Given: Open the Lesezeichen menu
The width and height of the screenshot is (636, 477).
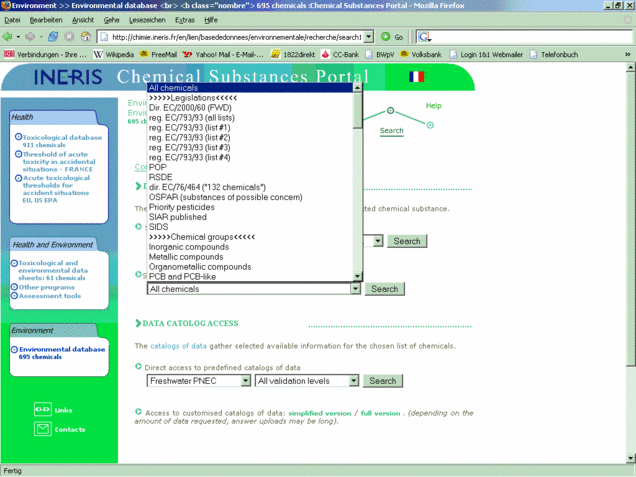Looking at the screenshot, I should pyautogui.click(x=147, y=20).
